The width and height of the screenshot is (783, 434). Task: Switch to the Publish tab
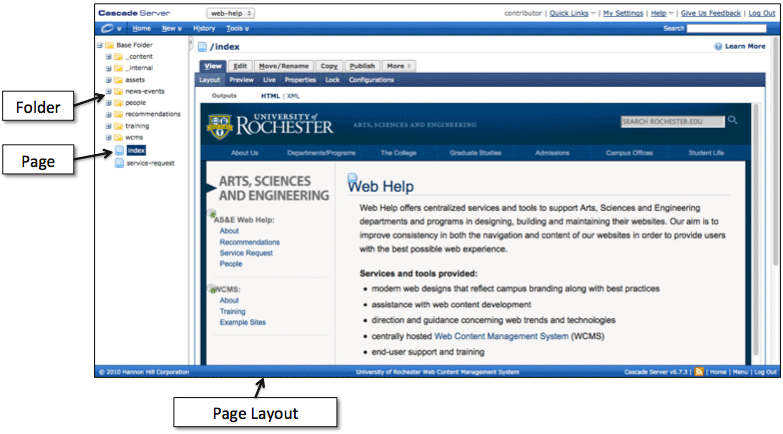[x=362, y=66]
